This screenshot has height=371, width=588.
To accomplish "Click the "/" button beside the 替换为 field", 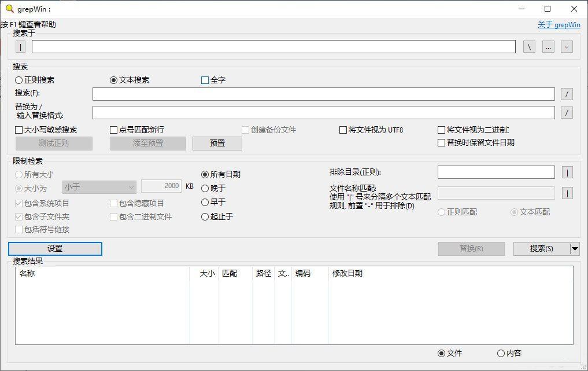I will (567, 113).
